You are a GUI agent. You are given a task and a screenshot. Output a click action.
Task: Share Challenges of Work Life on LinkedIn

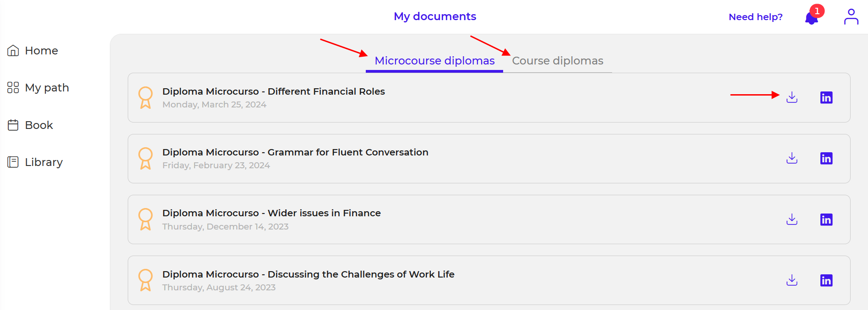[826, 280]
